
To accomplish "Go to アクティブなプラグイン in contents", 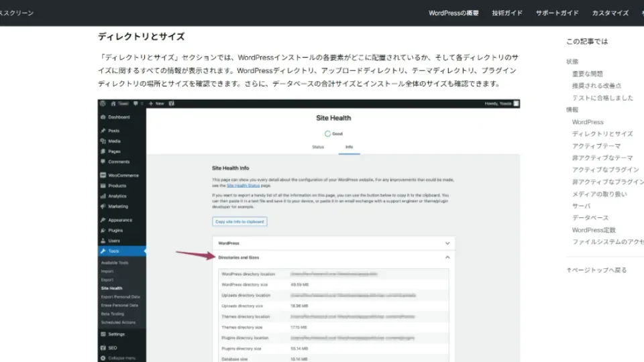I will (605, 170).
